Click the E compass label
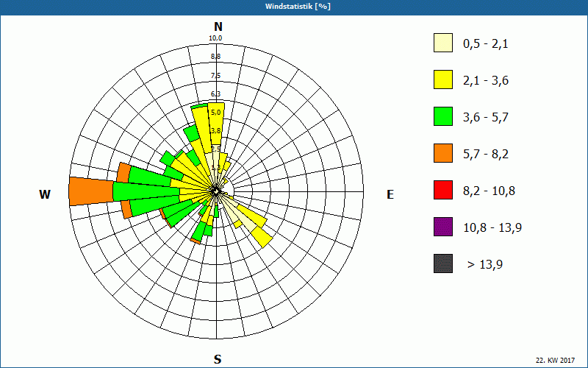Screen dimensions: 588x368 coord(390,194)
